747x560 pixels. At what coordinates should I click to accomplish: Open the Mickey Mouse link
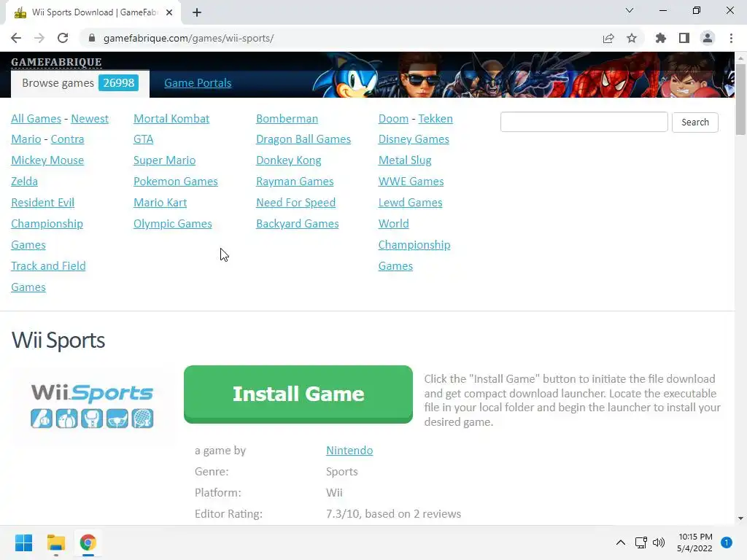pos(47,160)
